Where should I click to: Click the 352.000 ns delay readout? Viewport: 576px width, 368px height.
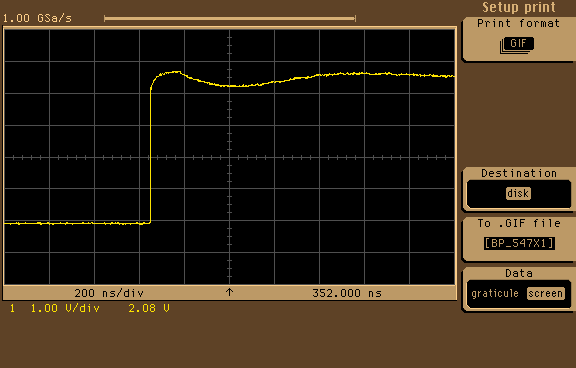(x=347, y=293)
